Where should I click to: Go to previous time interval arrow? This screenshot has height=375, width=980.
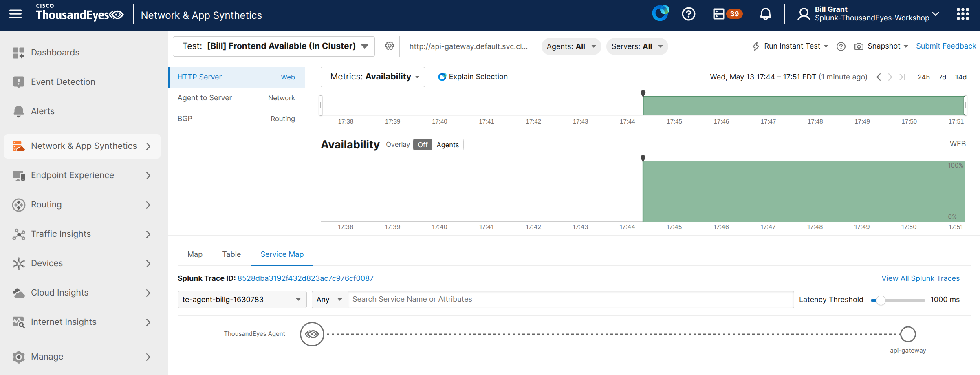coord(879,77)
